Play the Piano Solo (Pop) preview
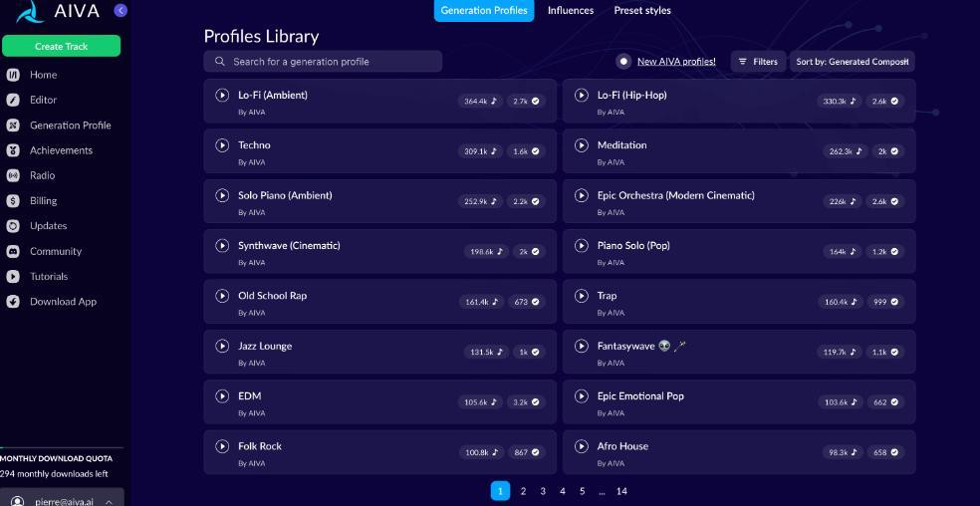This screenshot has height=506, width=980. click(582, 246)
